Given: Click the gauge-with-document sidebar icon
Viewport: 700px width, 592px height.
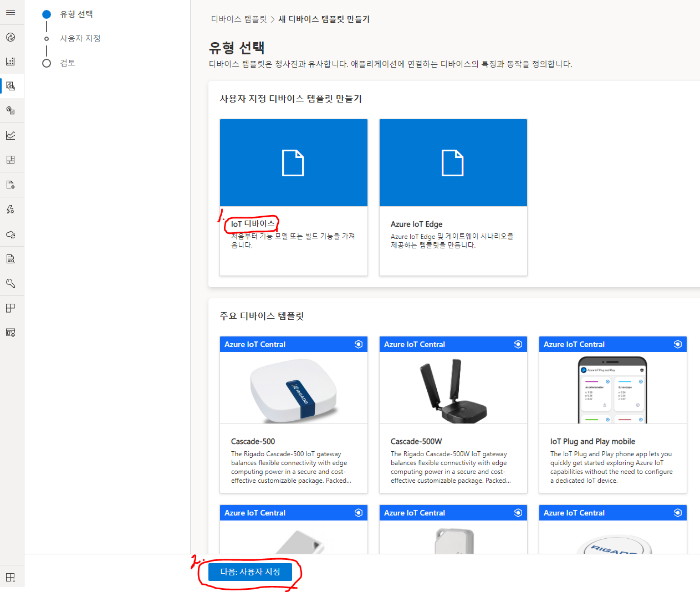Looking at the screenshot, I should [x=11, y=110].
